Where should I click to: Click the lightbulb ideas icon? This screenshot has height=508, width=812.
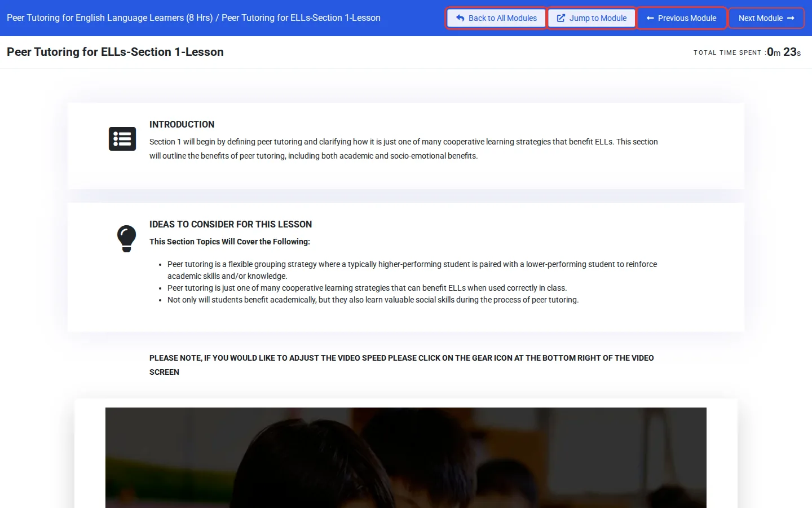[x=126, y=238]
